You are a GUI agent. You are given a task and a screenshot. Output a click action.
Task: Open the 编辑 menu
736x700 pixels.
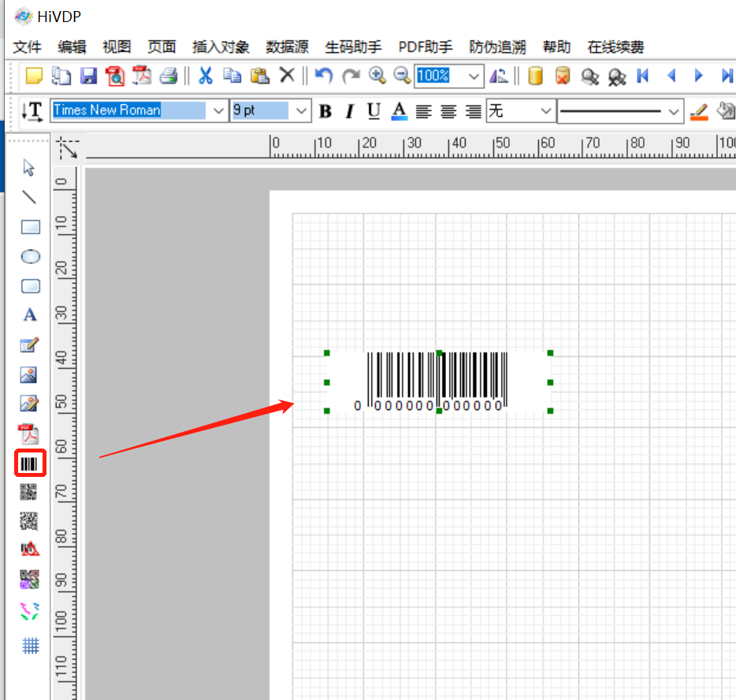coord(72,47)
